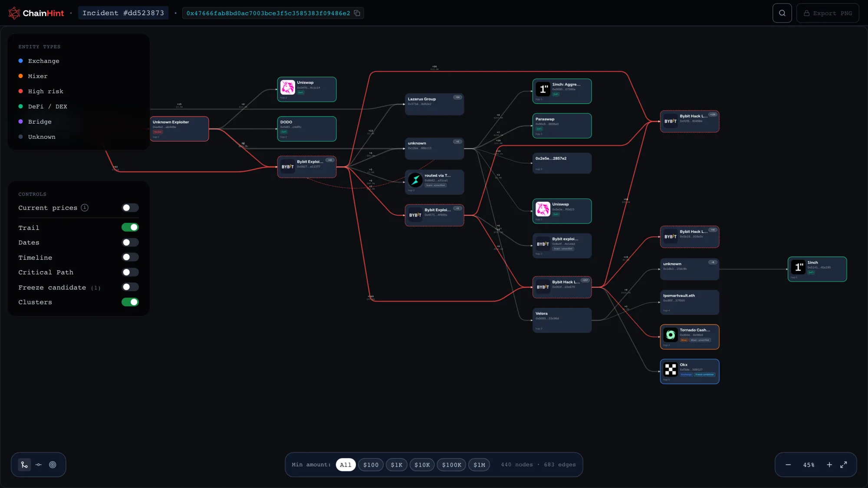The width and height of the screenshot is (868, 488).
Task: Expand the badge on Bybit Hack L… 0x02f6 node
Action: click(713, 115)
